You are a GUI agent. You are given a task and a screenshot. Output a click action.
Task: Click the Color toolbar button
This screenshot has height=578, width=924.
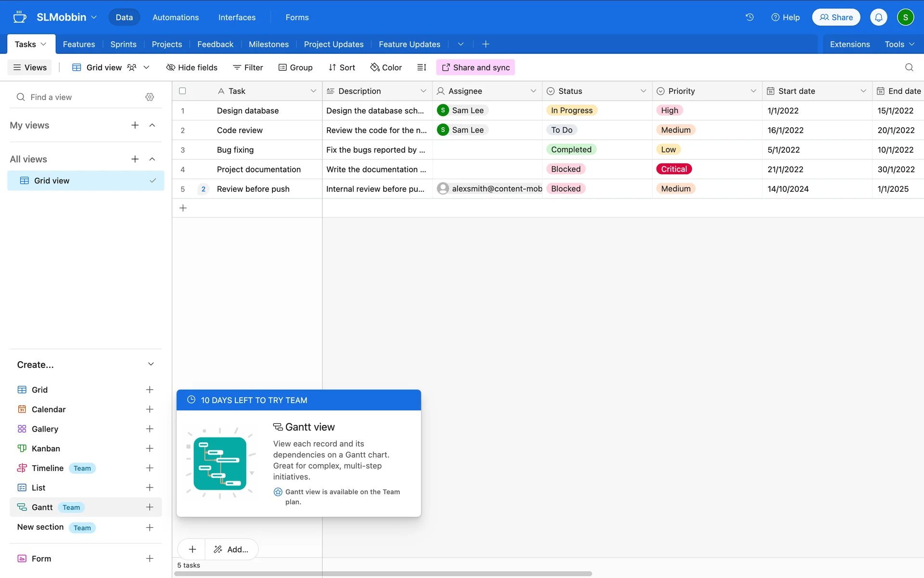(x=386, y=67)
